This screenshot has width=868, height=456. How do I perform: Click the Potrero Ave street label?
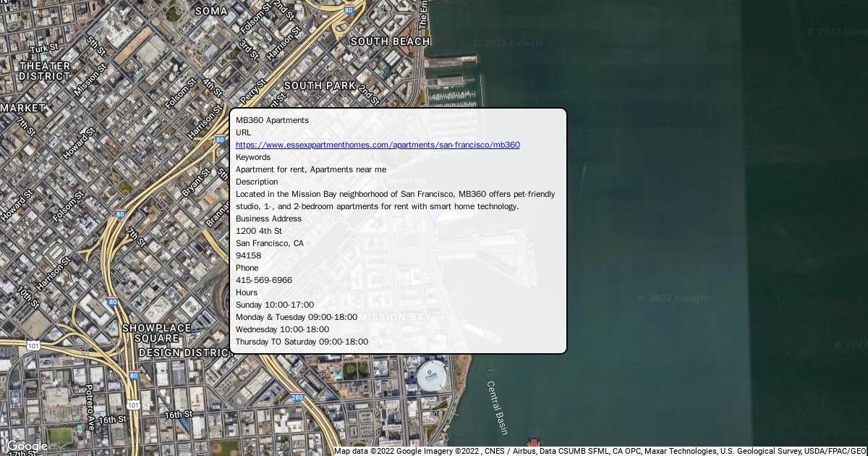[90, 407]
